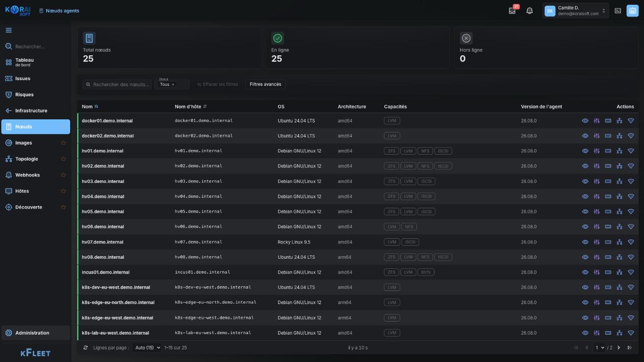Image resolution: width=644 pixels, height=362 pixels.
Task: Favorite the Webhooks menu item star
Action: pyautogui.click(x=63, y=175)
